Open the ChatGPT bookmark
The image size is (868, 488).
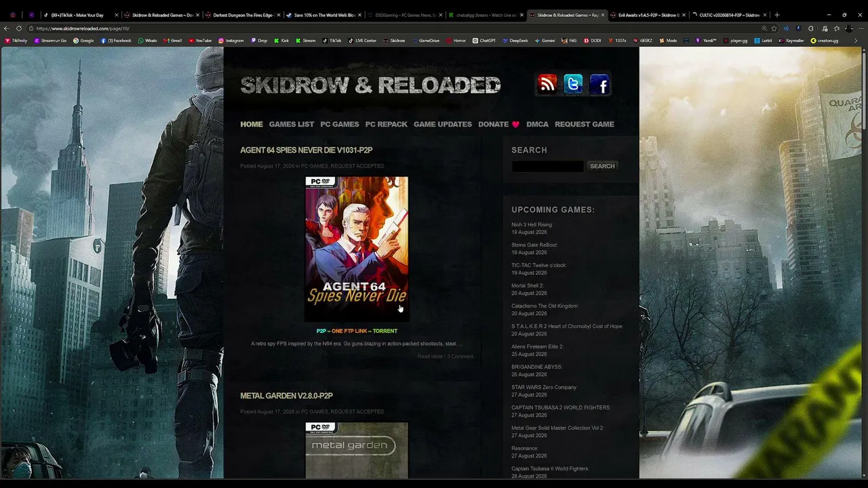pyautogui.click(x=484, y=41)
